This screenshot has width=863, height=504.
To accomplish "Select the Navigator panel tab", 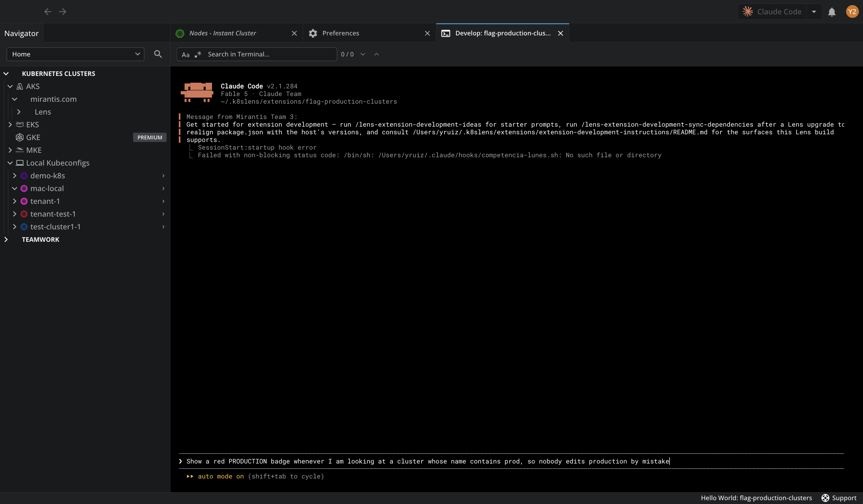I will tap(22, 33).
